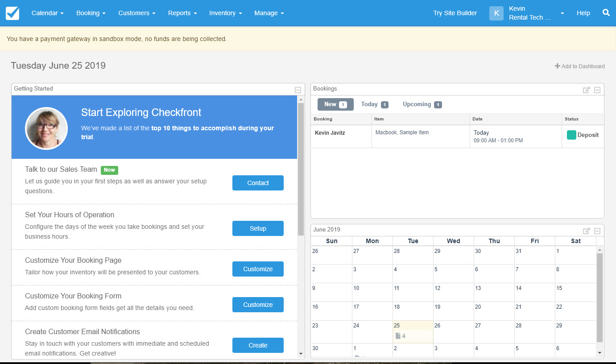Open the Inventory dropdown
This screenshot has height=364, width=616.
click(x=225, y=13)
